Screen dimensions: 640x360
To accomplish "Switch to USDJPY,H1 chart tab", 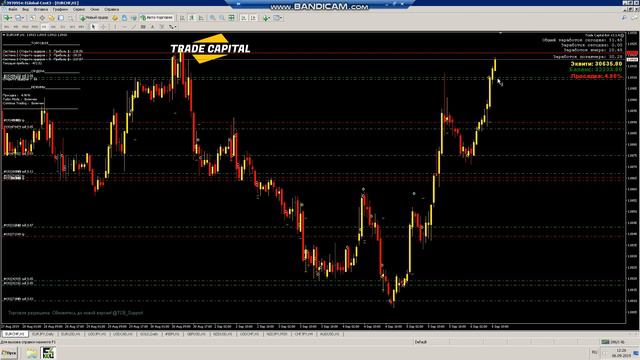I will point(97,334).
